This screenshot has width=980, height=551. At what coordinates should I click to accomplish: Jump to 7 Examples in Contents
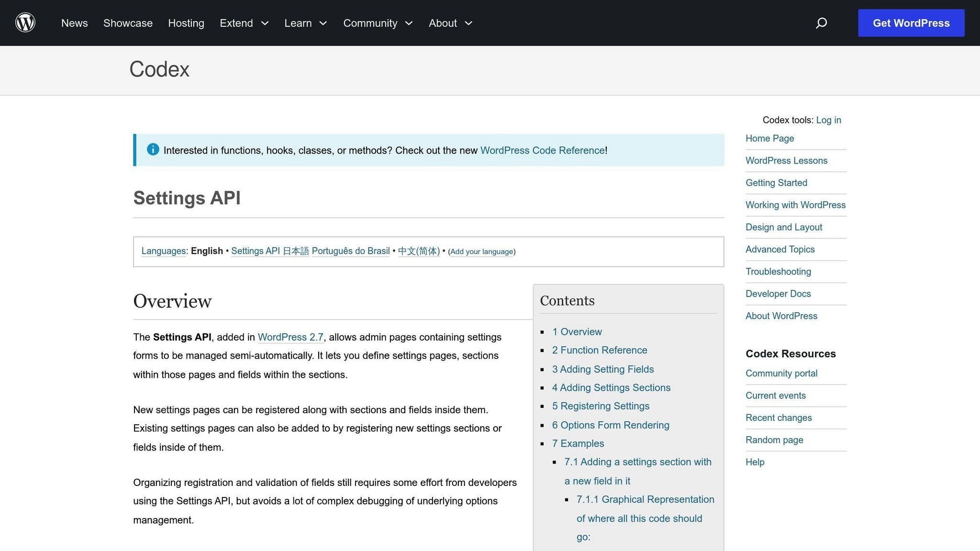click(x=578, y=444)
